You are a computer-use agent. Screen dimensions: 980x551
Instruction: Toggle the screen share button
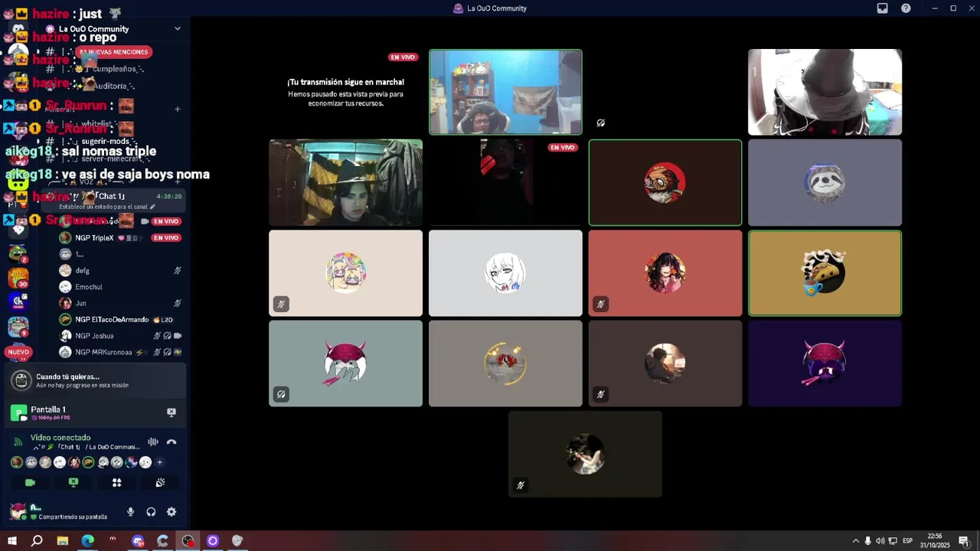click(x=73, y=483)
